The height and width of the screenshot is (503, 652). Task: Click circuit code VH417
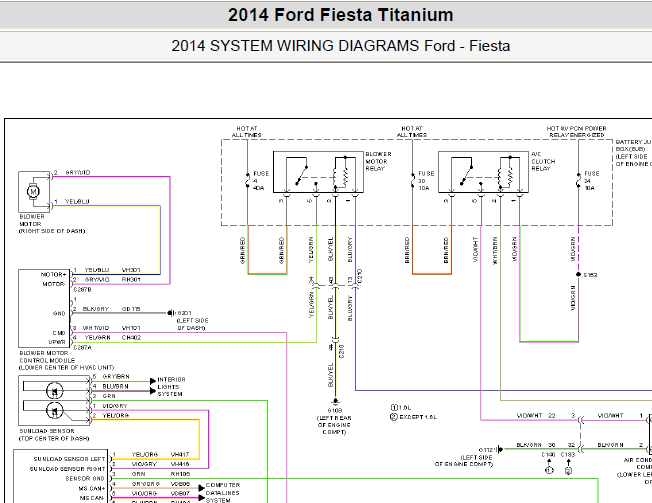[180, 454]
